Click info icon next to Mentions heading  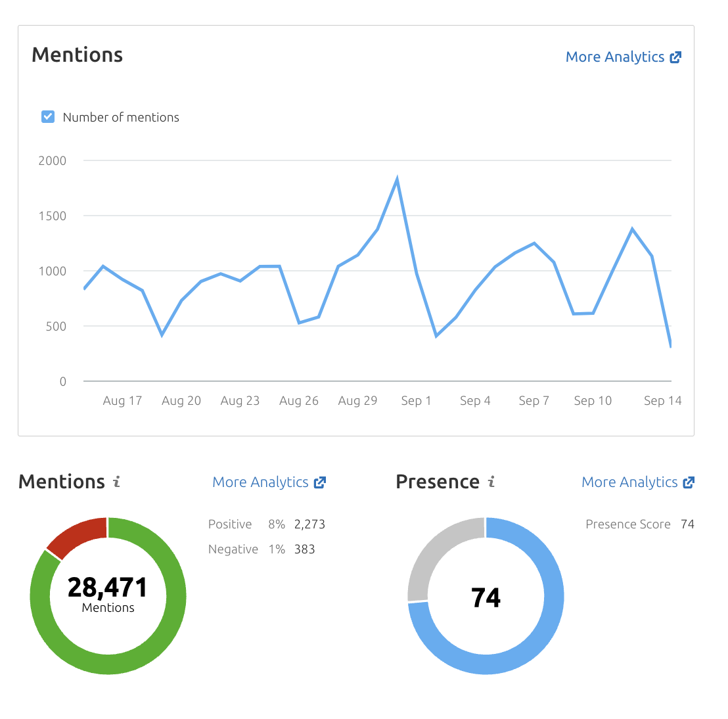point(116,482)
